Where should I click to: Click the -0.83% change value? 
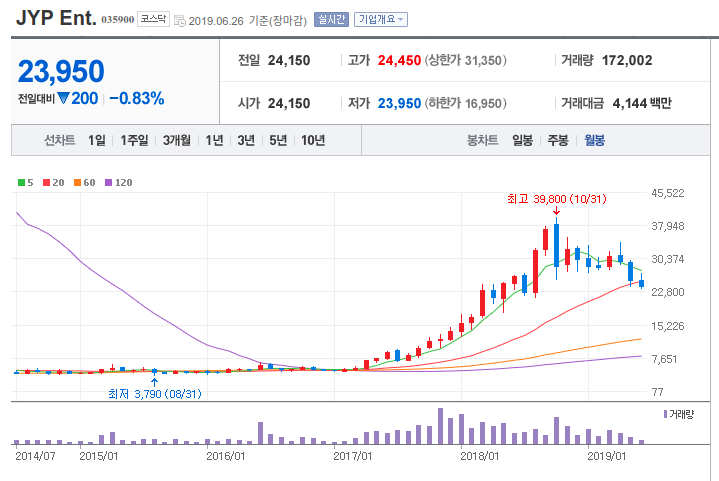(137, 98)
